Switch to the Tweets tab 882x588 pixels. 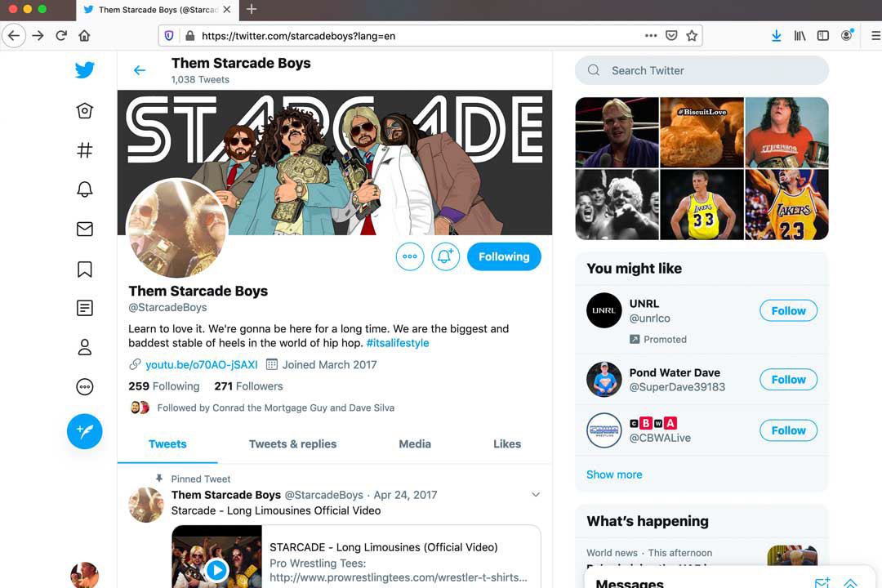pos(167,444)
